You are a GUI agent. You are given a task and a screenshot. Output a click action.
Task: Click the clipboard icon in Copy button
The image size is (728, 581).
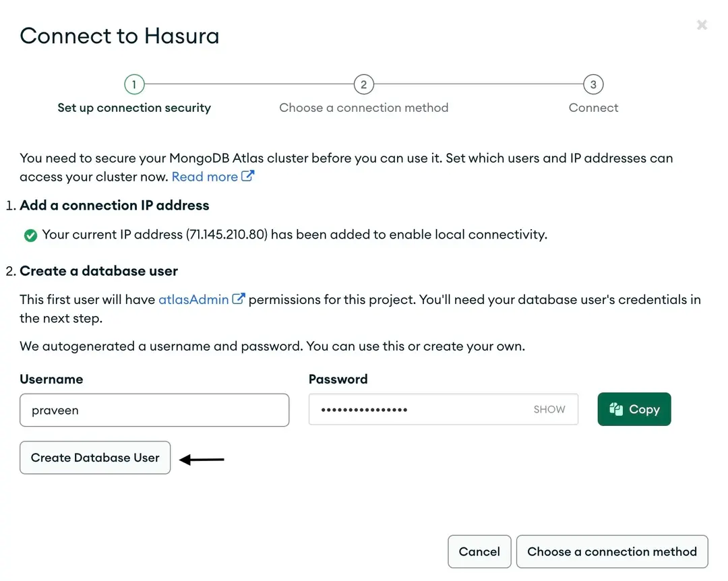[x=615, y=409]
